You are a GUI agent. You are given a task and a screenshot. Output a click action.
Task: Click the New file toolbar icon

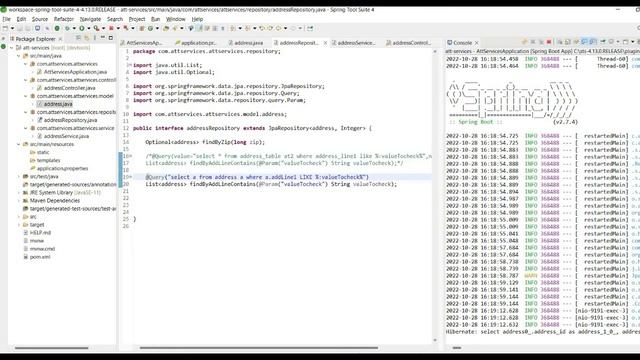coord(5,28)
